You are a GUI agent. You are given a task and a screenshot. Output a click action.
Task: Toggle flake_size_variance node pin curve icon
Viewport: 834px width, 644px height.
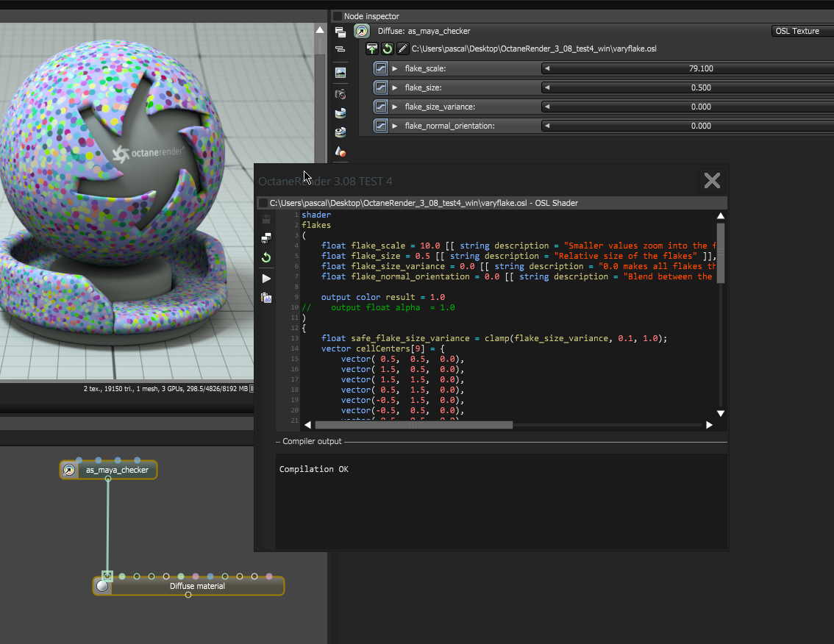[x=380, y=107]
